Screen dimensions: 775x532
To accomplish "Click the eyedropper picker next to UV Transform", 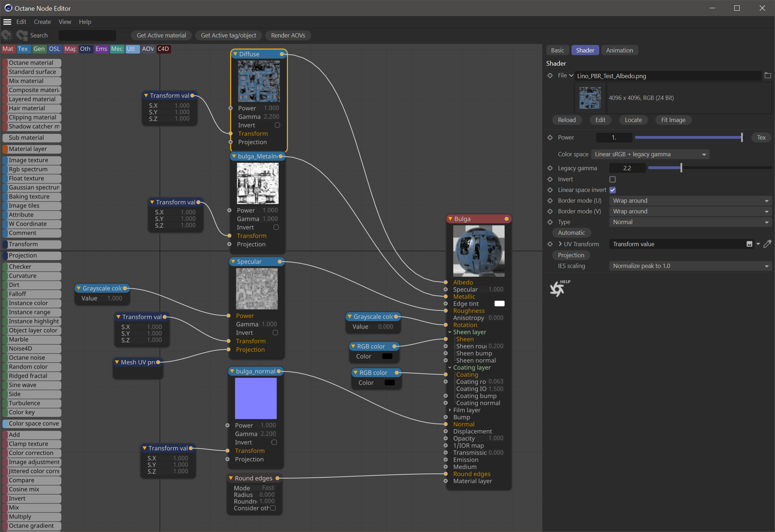I will click(767, 244).
